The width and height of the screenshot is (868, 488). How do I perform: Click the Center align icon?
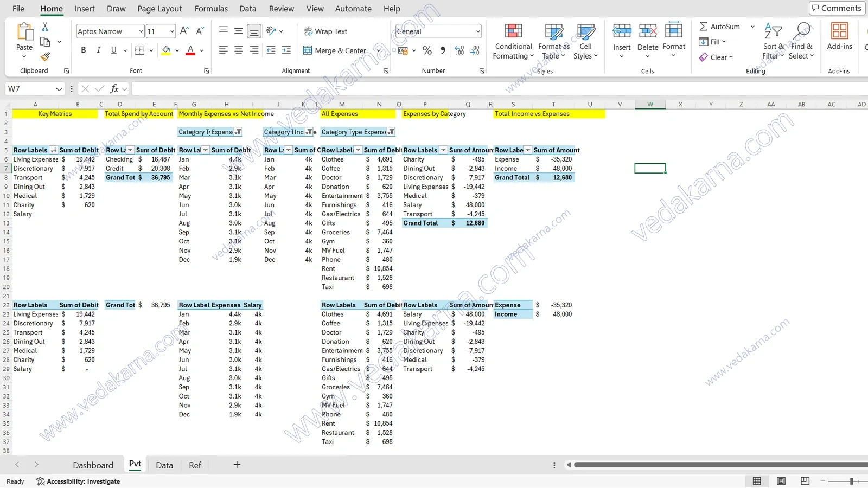click(x=238, y=50)
